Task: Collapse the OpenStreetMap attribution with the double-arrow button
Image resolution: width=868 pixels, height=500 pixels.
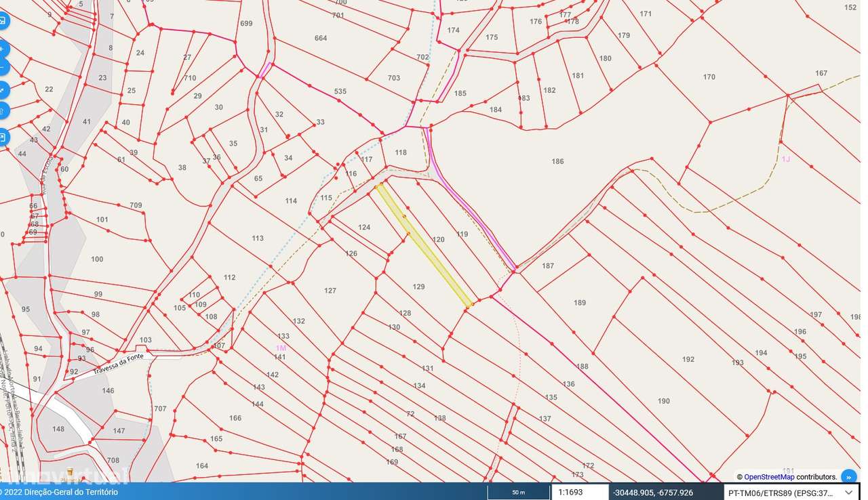Action: 848,477
